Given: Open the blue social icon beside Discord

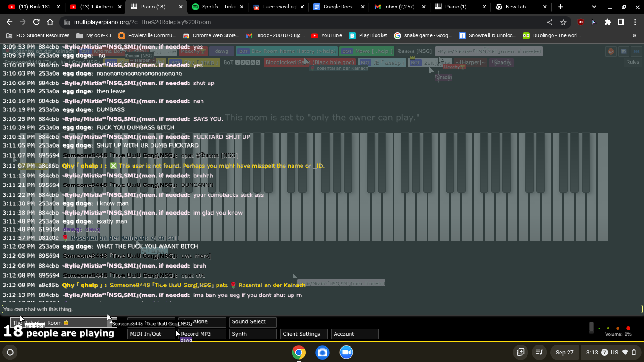Looking at the screenshot, I should (636, 51).
